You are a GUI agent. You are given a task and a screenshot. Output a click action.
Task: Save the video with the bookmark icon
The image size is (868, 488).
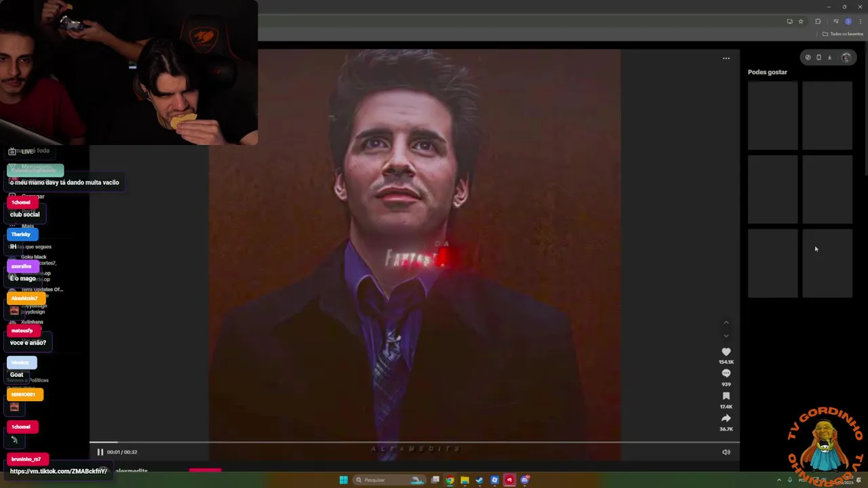[x=726, y=396]
